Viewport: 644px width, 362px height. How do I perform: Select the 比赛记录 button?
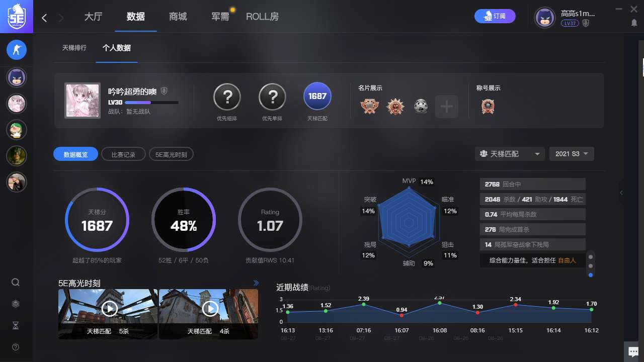point(123,154)
